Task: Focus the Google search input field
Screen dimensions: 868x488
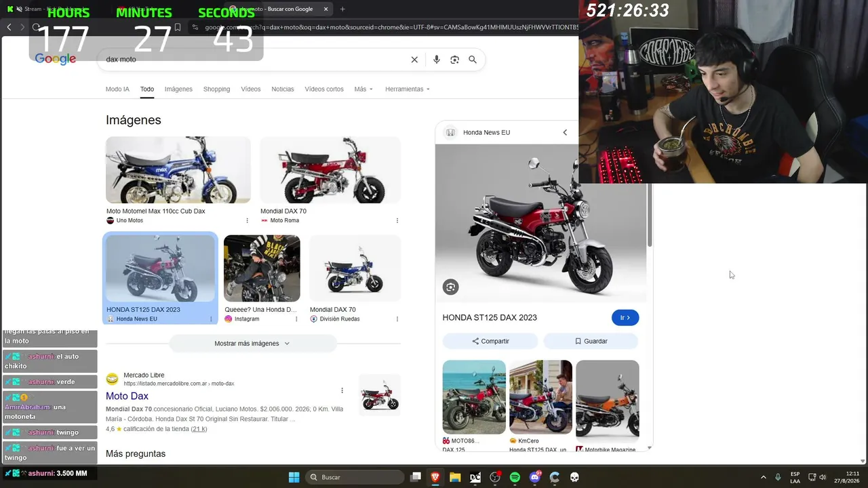Action: pyautogui.click(x=254, y=60)
